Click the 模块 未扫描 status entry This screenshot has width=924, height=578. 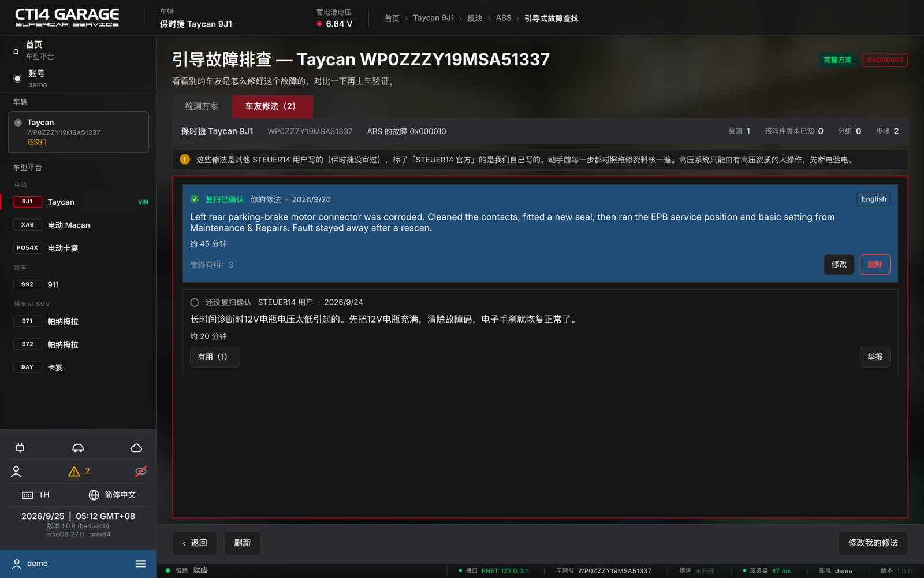point(696,571)
